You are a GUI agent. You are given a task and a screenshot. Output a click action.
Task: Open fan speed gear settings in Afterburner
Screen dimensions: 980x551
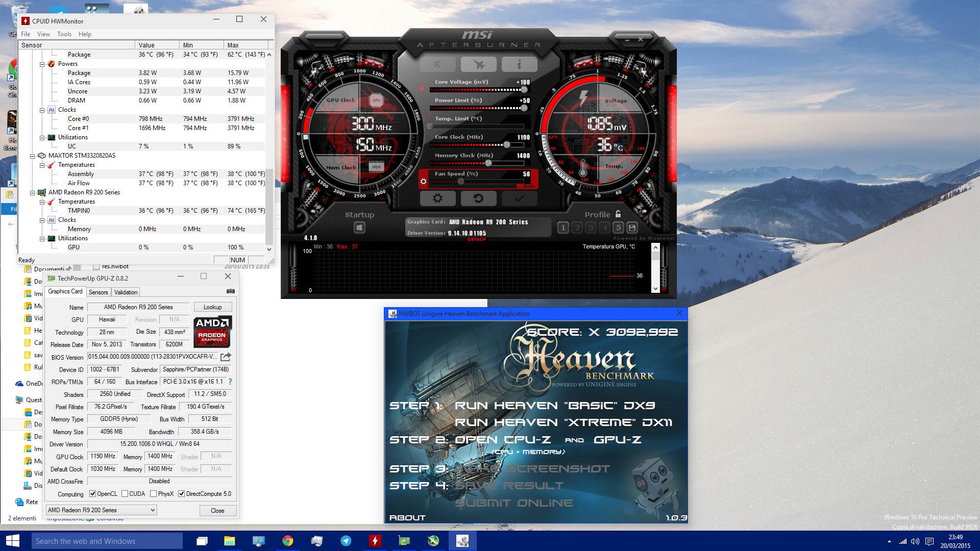pyautogui.click(x=423, y=181)
